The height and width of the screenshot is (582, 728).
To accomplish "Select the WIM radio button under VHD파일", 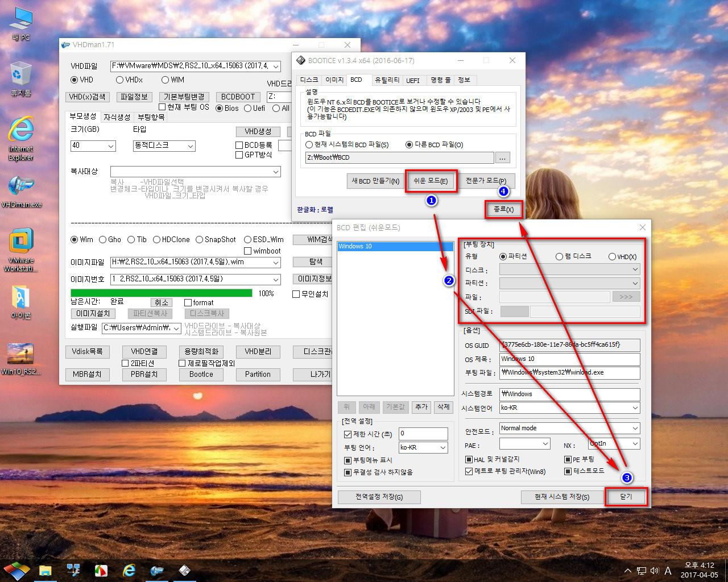I will click(166, 80).
